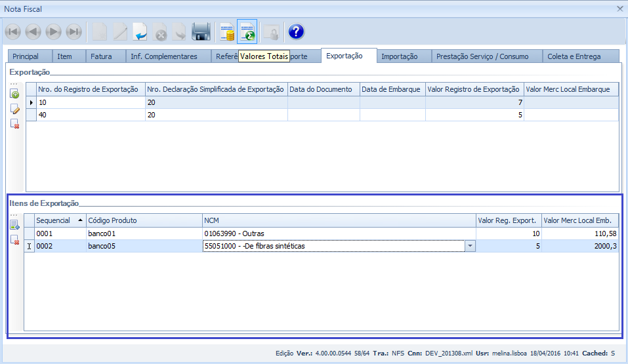
Task: Delete the selected Exportação record
Action: tap(14, 123)
